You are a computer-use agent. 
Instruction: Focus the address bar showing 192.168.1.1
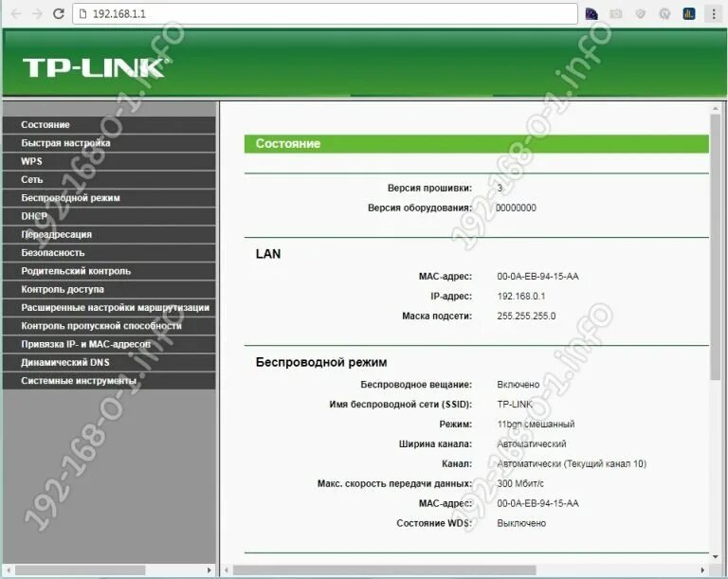tap(325, 14)
